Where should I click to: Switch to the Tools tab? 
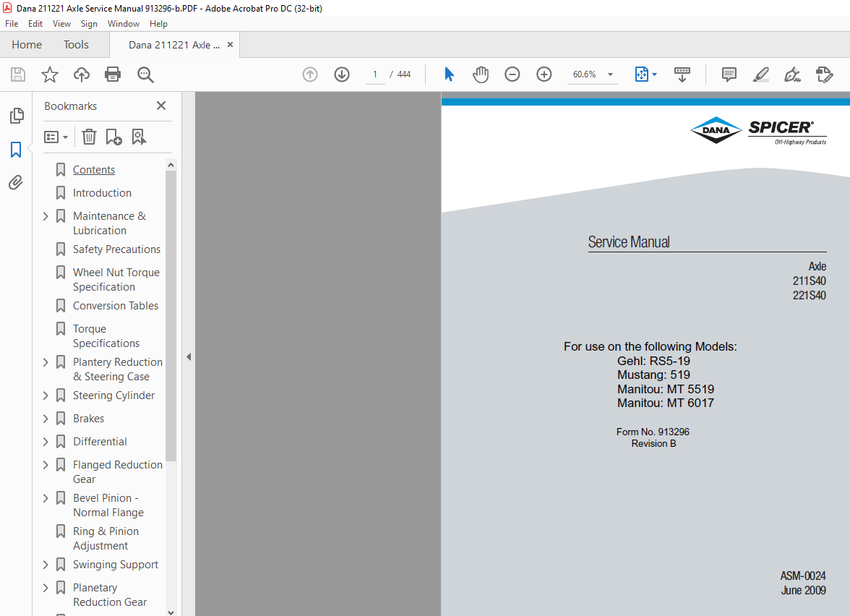click(76, 45)
